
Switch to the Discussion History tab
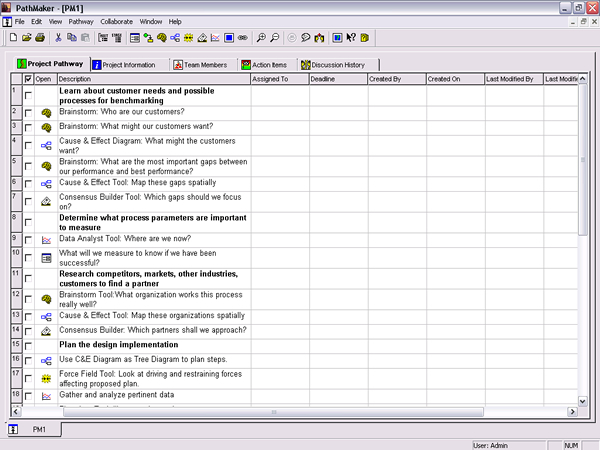(339, 65)
